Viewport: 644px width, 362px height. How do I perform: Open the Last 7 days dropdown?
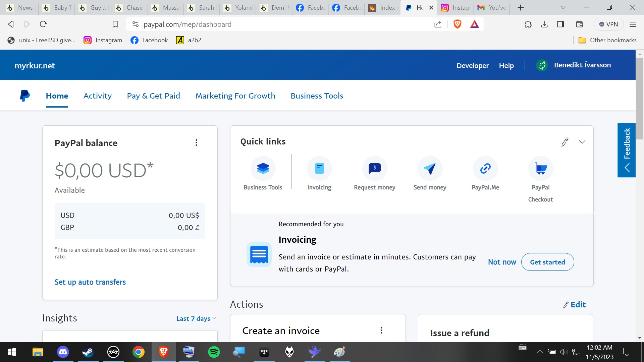click(197, 318)
